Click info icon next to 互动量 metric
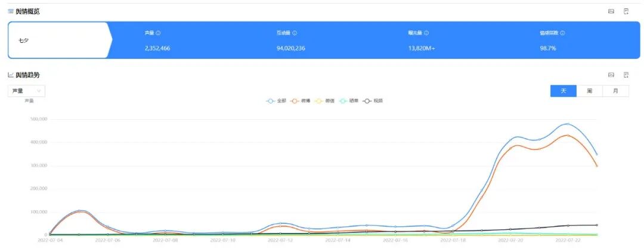 click(x=295, y=33)
